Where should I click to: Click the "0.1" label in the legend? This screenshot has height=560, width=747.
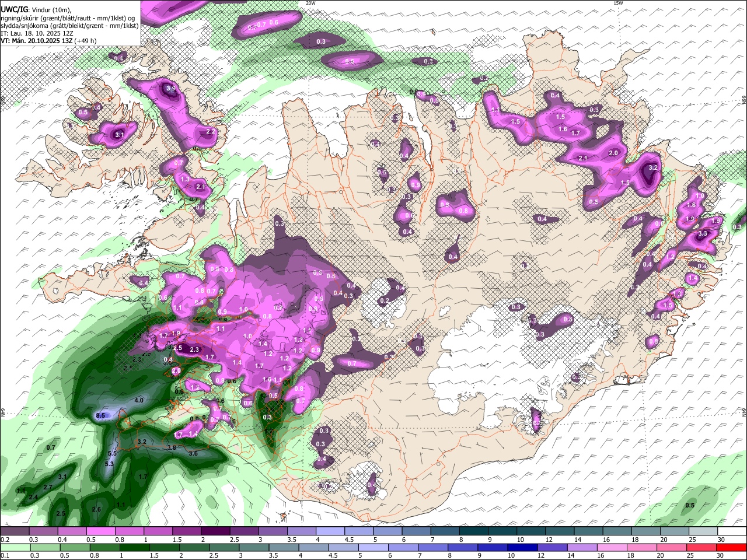pos(5,556)
